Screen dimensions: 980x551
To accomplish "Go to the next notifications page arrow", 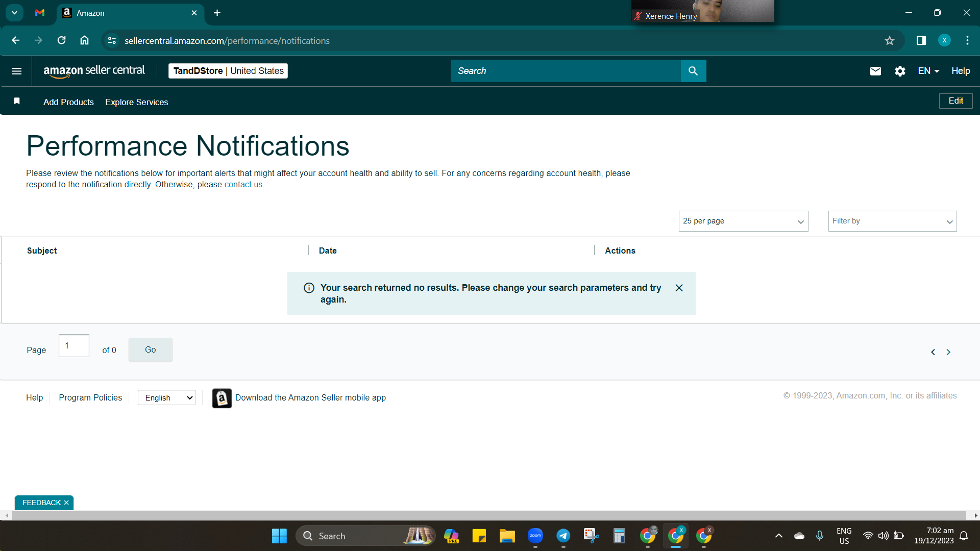I will click(x=948, y=352).
